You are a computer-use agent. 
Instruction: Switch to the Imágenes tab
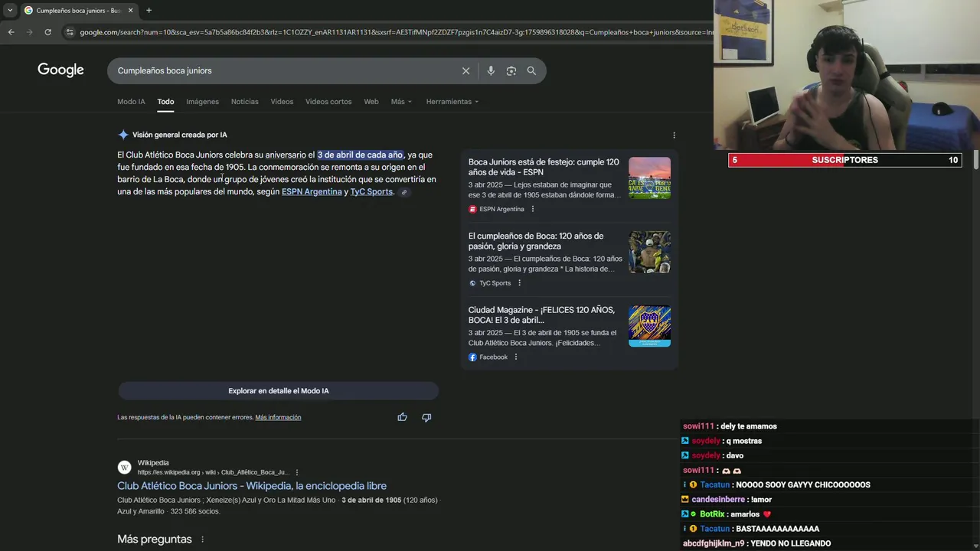point(202,102)
